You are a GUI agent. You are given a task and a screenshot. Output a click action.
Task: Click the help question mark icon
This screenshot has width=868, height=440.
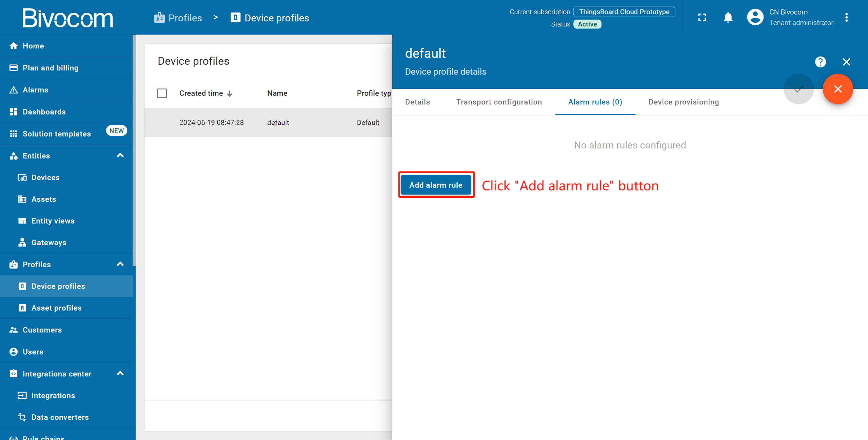[820, 62]
